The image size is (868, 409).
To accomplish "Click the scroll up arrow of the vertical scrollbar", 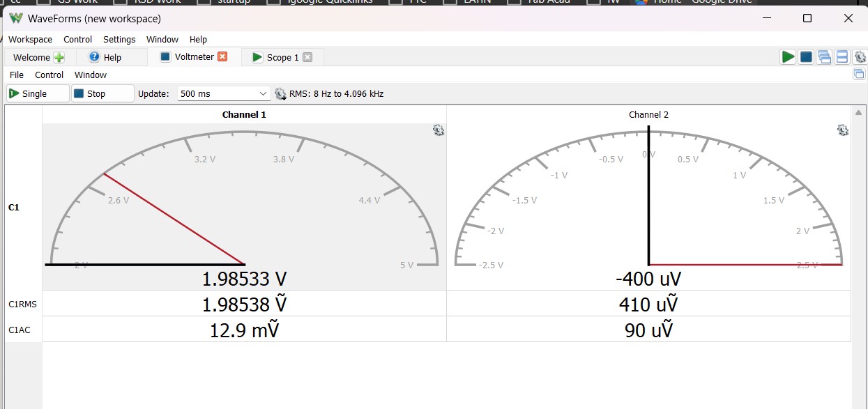I will tap(859, 112).
